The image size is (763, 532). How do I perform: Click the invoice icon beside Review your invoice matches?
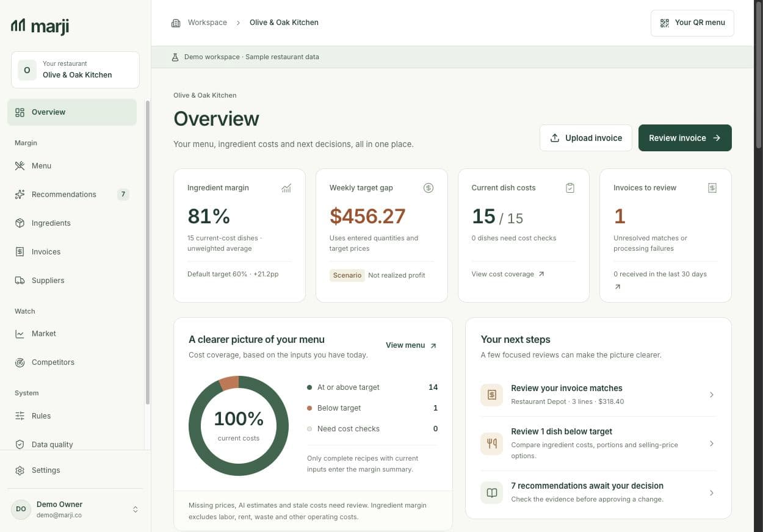(491, 395)
